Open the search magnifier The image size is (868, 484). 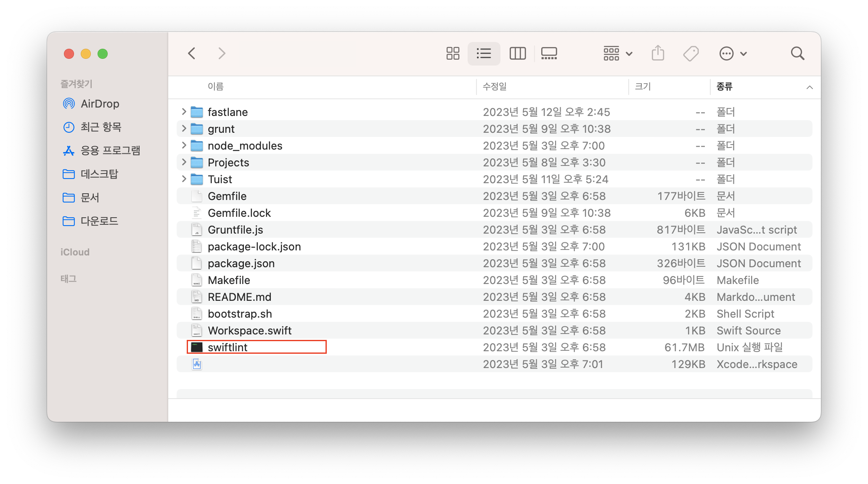pyautogui.click(x=797, y=53)
